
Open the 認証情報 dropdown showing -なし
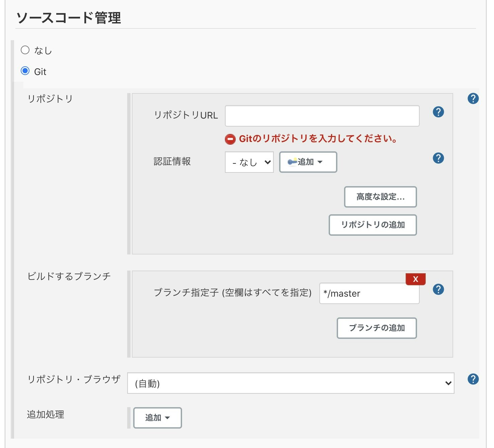[x=249, y=162]
